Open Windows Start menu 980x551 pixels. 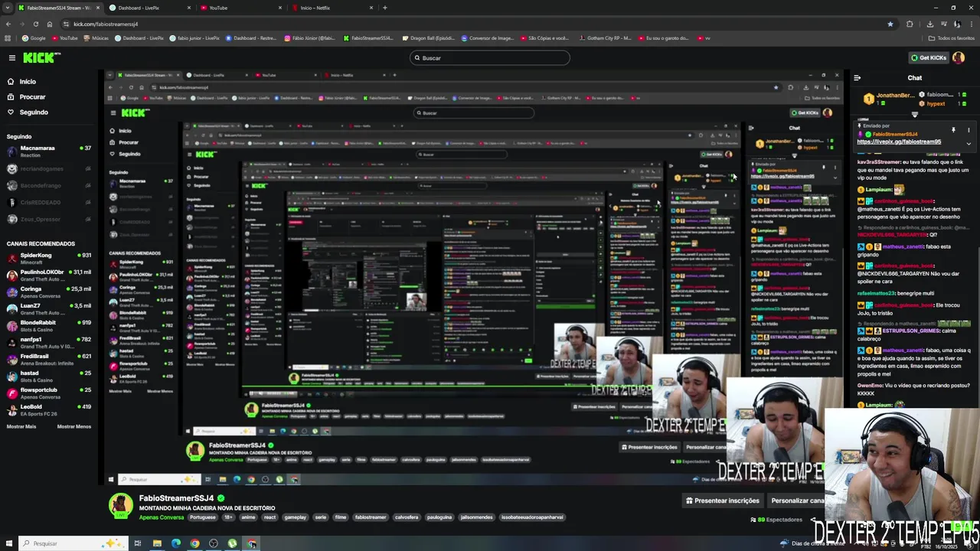tap(8, 543)
